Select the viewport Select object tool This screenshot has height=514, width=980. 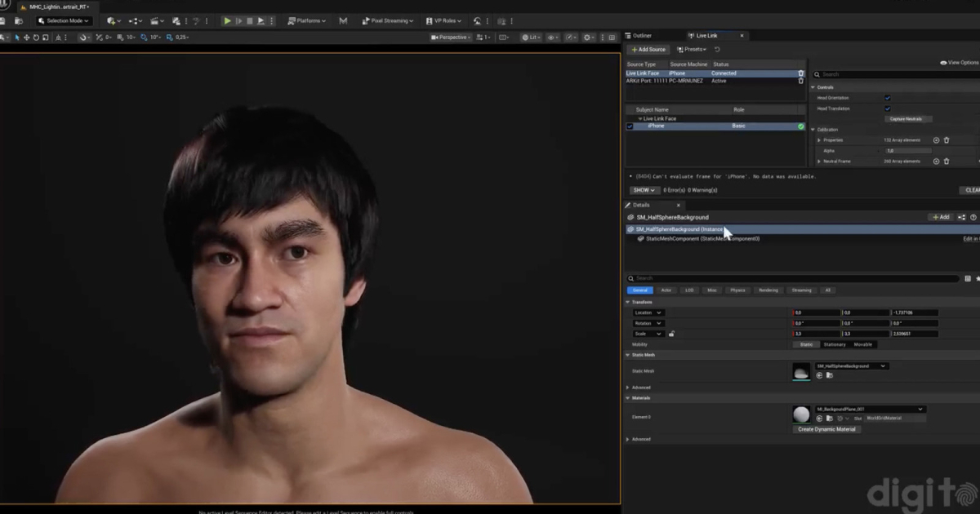tap(17, 38)
